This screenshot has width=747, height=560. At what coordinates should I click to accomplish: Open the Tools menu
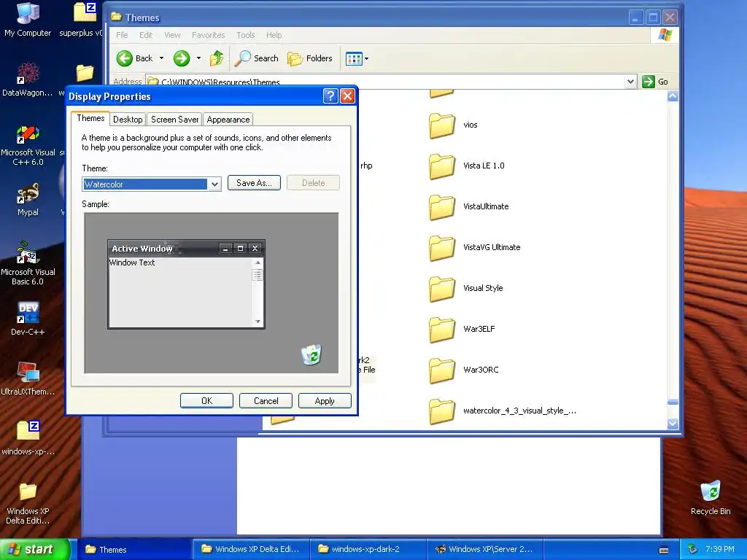tap(245, 35)
